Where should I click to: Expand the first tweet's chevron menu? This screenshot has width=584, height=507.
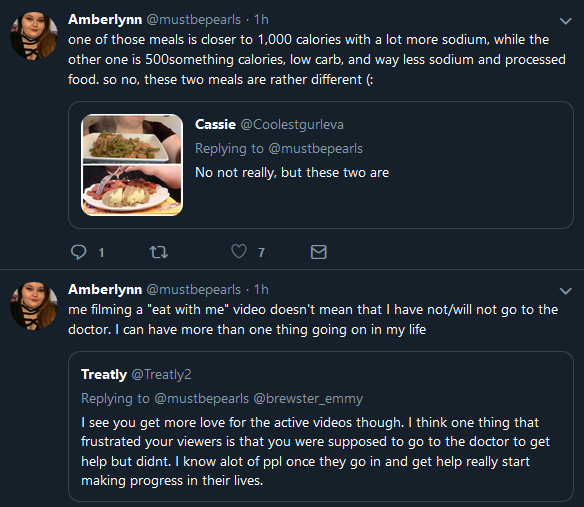pos(565,21)
